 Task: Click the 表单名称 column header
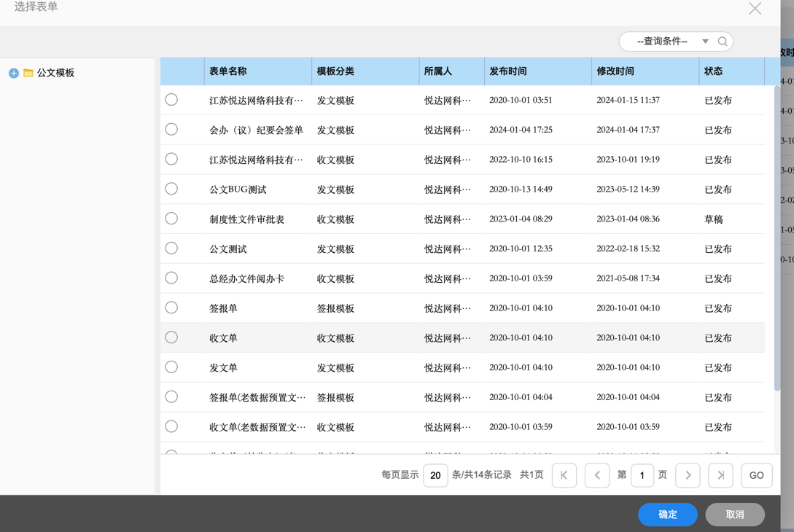tap(228, 71)
